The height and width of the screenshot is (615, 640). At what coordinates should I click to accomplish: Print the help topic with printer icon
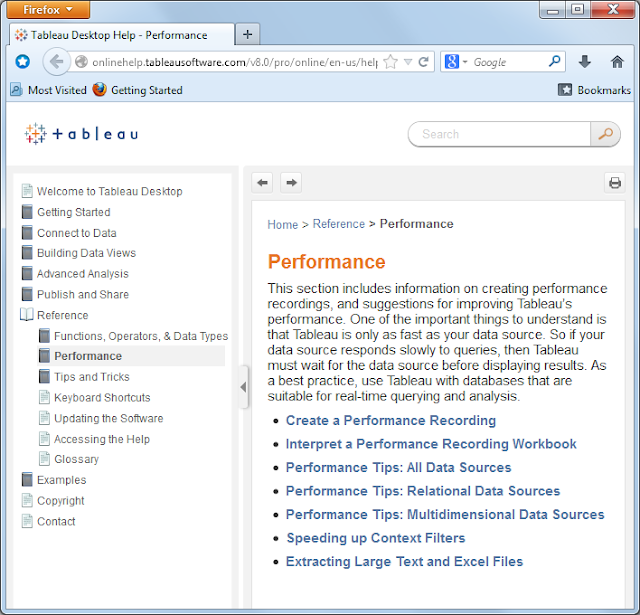615,182
